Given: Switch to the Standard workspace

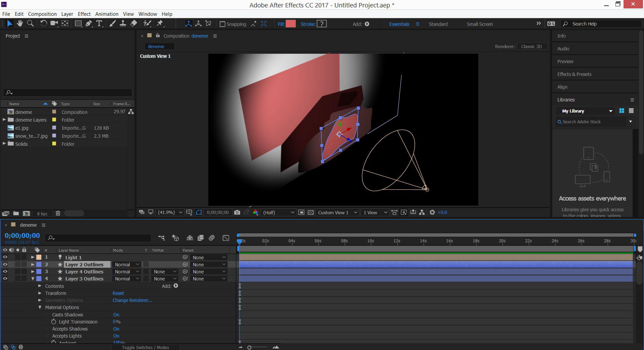Looking at the screenshot, I should pos(438,24).
